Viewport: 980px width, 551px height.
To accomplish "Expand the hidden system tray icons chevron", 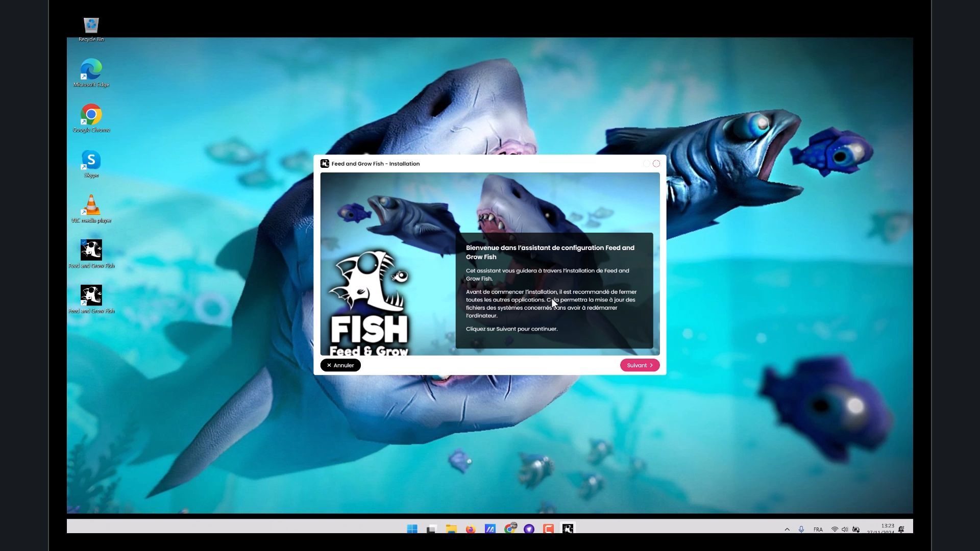I will (787, 530).
